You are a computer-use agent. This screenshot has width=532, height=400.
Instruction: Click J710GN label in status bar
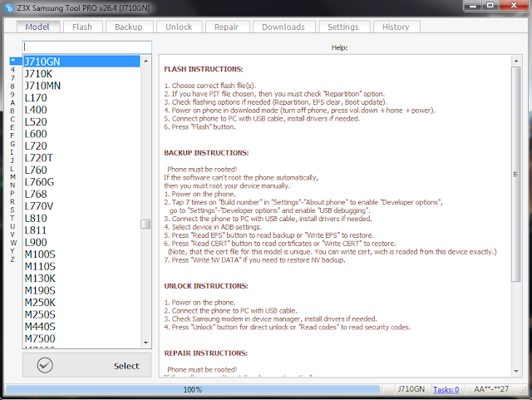pyautogui.click(x=411, y=389)
